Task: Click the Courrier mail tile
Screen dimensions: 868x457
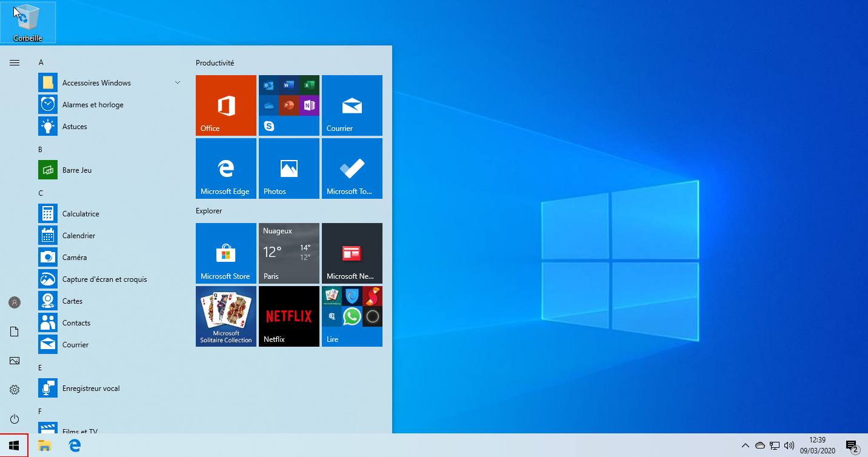Action: click(352, 105)
